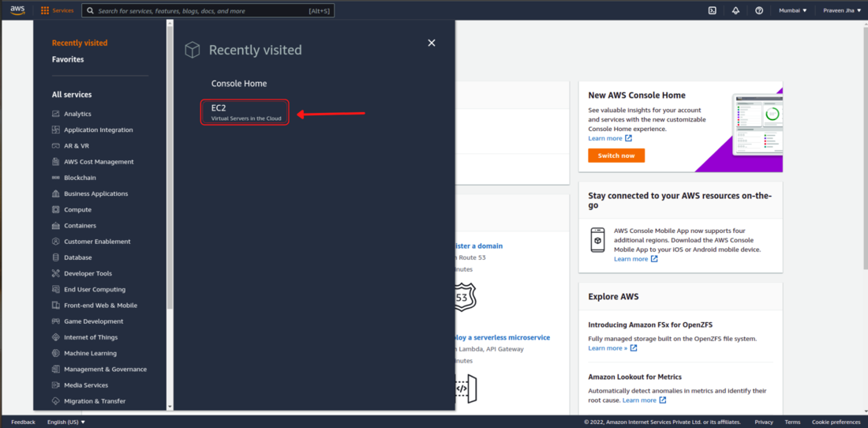
Task: Open Machine Learning services category
Action: tap(90, 353)
